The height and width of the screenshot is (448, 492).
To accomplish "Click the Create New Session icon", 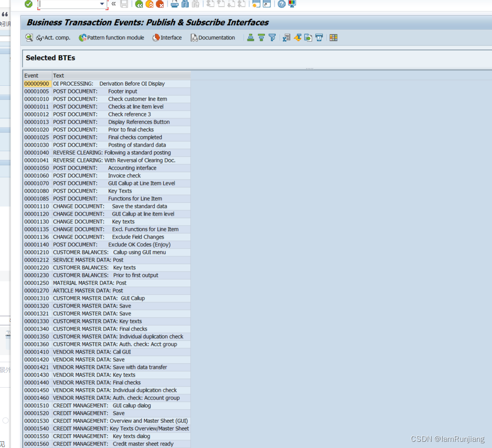I will 257,4.
